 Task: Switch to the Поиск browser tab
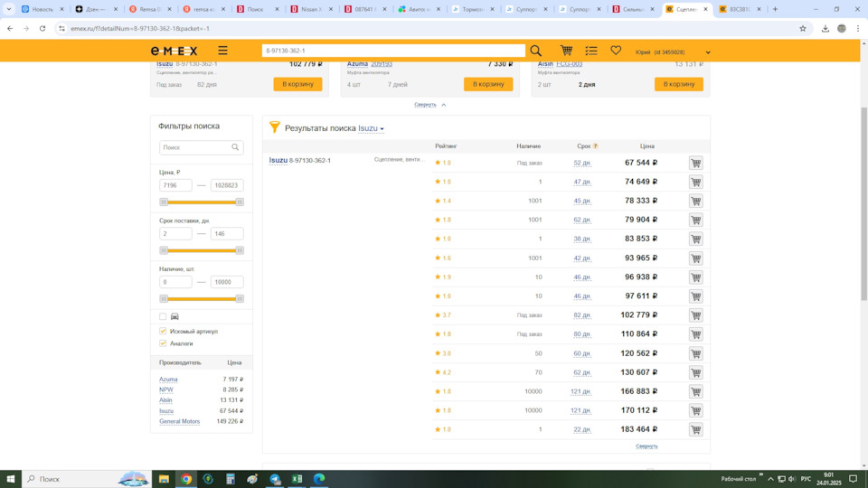click(258, 9)
